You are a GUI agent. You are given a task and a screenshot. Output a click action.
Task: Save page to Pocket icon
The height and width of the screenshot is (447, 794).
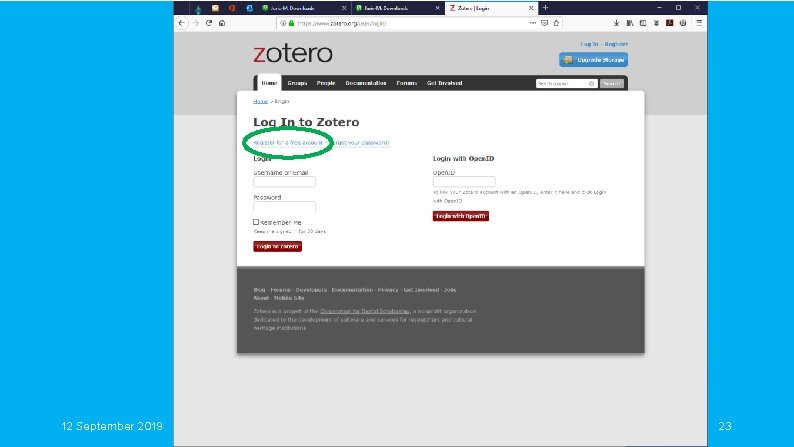[544, 23]
